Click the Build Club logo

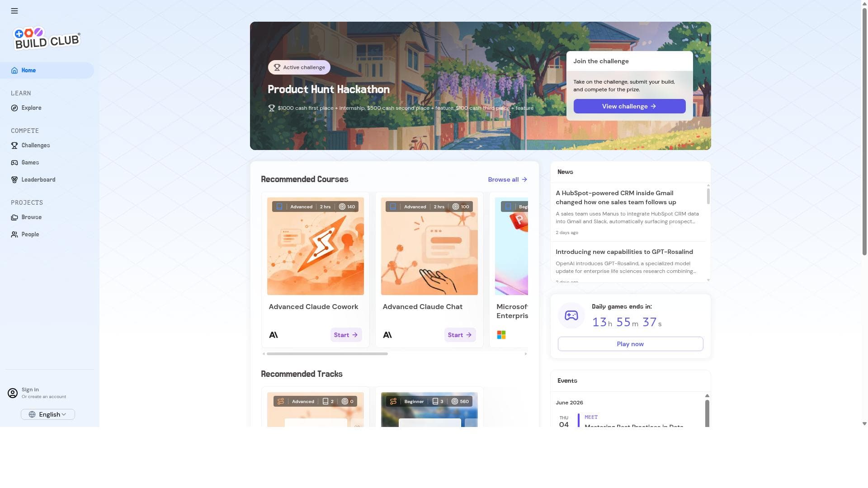tap(47, 38)
